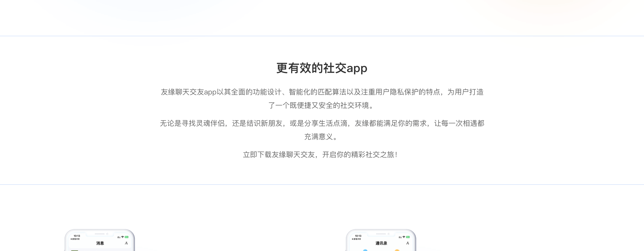Click the add contact icon in 通讯录 screen
This screenshot has height=251, width=644.
tap(408, 243)
